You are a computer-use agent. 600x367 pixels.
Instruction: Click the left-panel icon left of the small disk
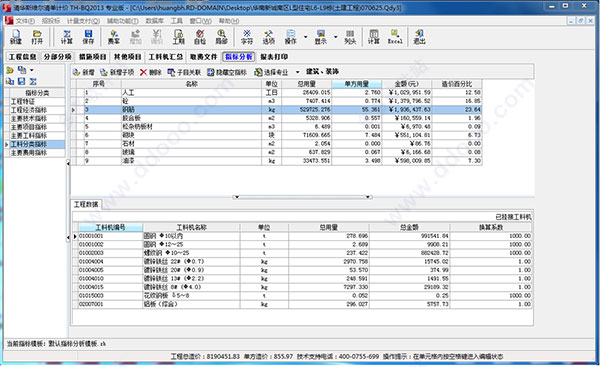[10, 81]
